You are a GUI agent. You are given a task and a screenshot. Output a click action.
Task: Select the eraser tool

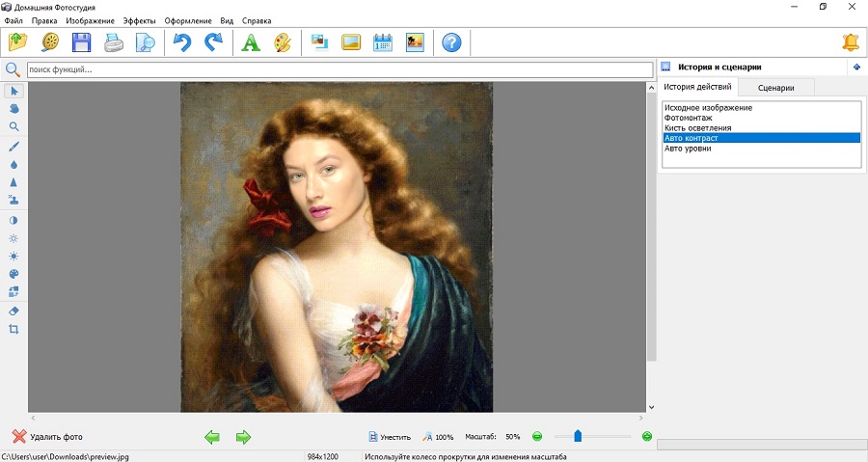(x=14, y=311)
